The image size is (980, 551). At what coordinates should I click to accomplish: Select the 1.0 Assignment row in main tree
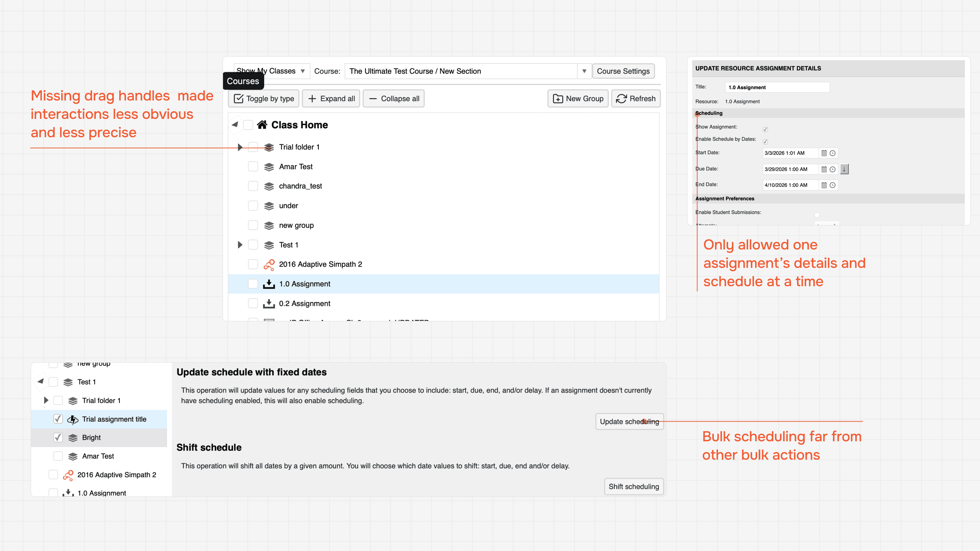coord(304,284)
